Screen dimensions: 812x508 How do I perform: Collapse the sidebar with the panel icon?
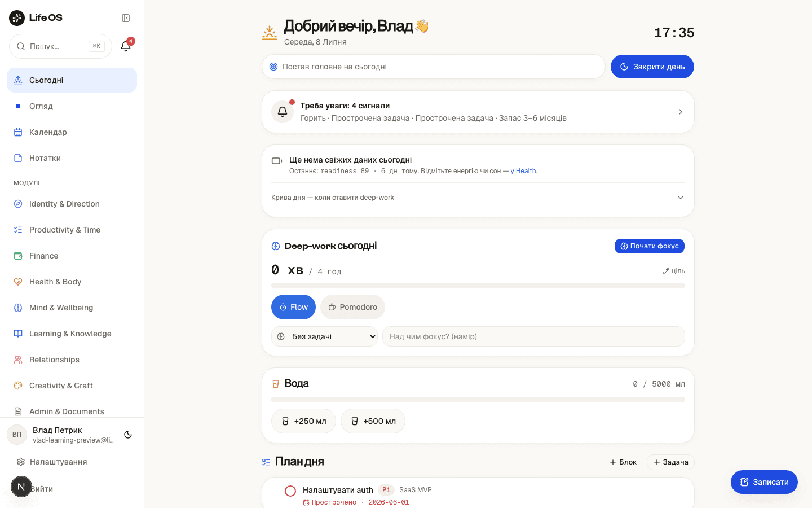(x=126, y=18)
